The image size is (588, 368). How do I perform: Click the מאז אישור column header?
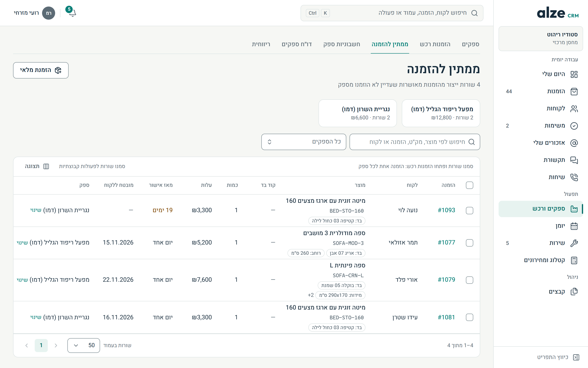161,185
